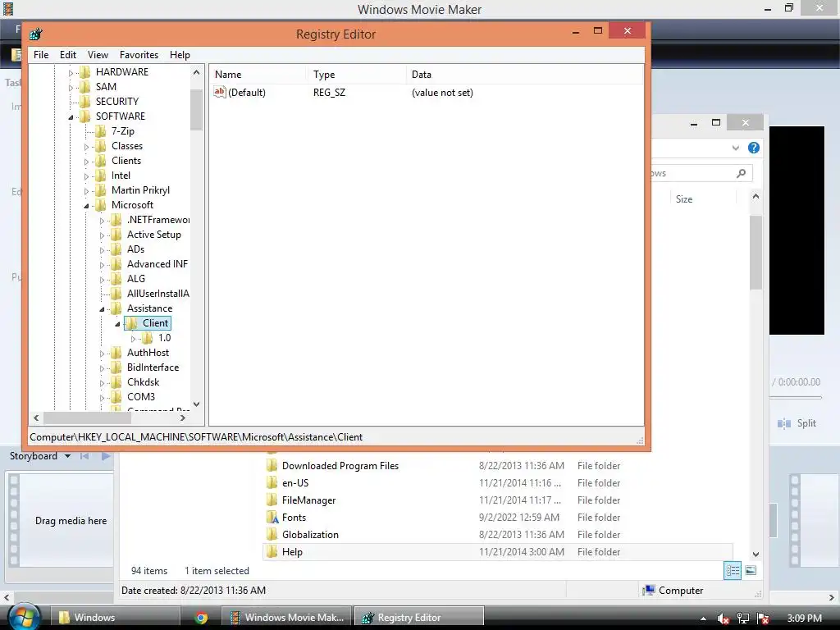840x630 pixels.
Task: Click the Active Setup folder icon
Action: click(116, 235)
